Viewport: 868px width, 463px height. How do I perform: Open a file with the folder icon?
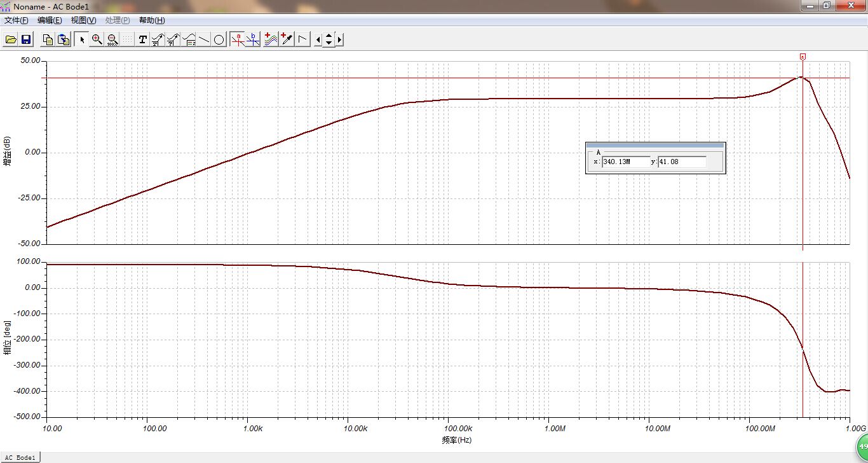[x=11, y=39]
